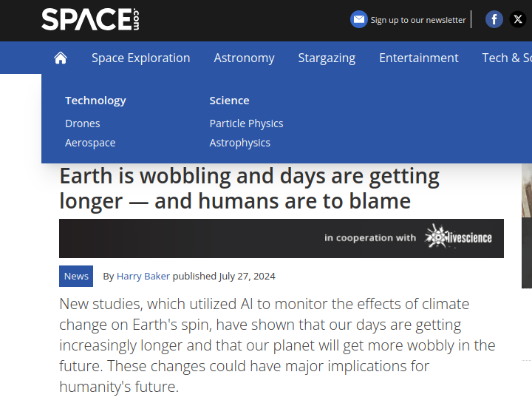The height and width of the screenshot is (403, 532).
Task: Click the Space.com logo
Action: tap(90, 20)
